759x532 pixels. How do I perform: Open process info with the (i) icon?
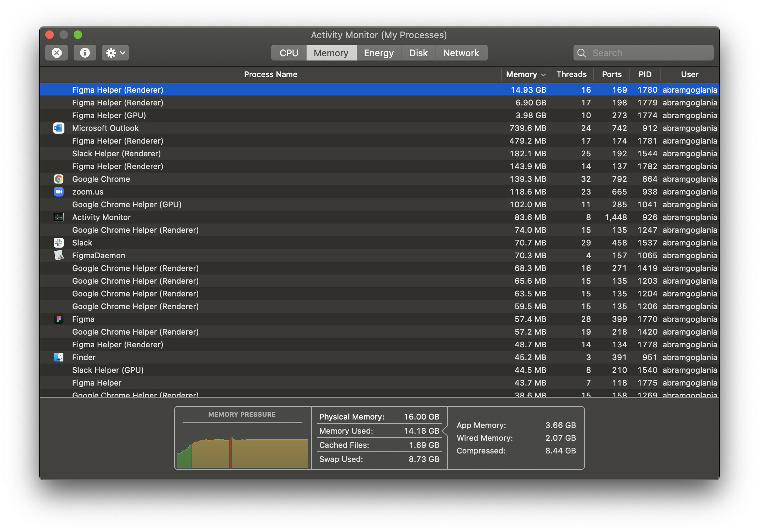coord(85,53)
